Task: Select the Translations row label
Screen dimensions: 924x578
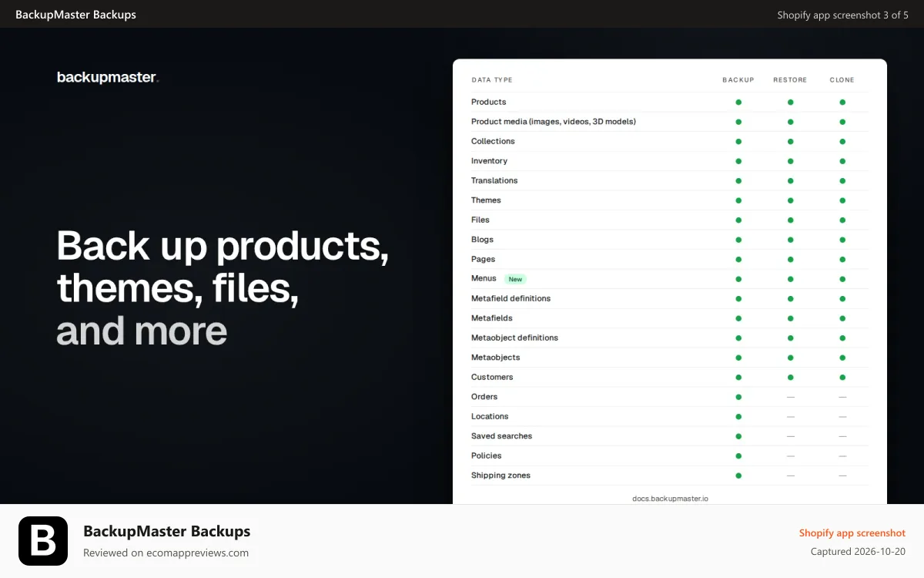Action: (494, 180)
